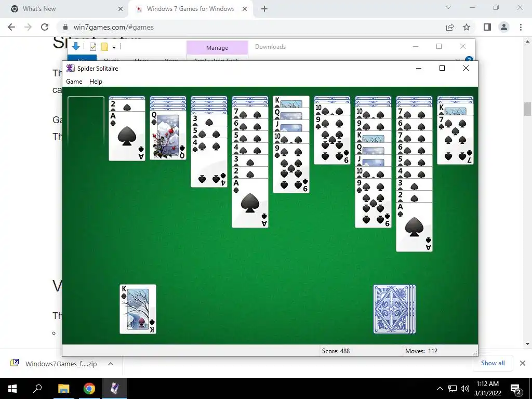Click the site info lock icon
Image resolution: width=532 pixels, height=399 pixels.
tap(66, 27)
